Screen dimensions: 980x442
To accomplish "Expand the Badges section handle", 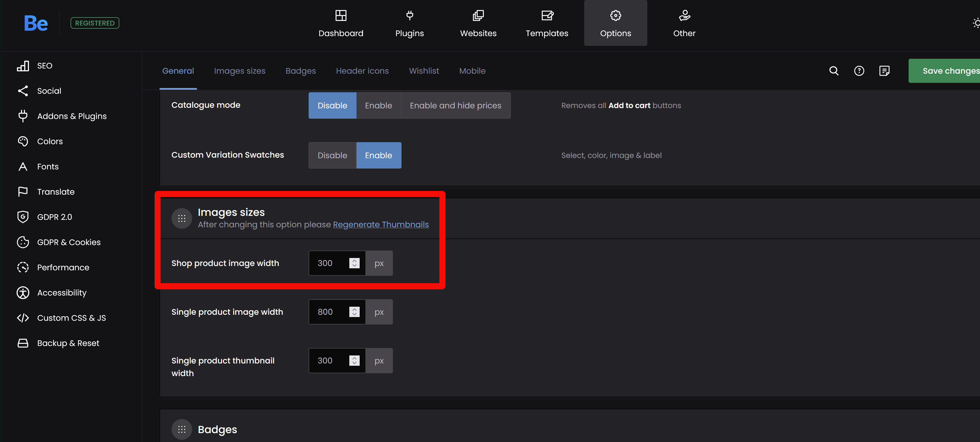I will [182, 429].
